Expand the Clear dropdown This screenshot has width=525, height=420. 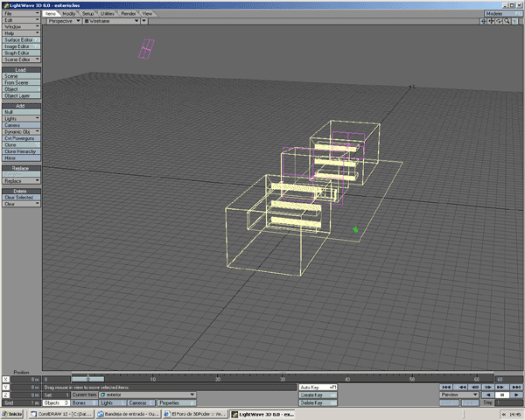[x=21, y=204]
